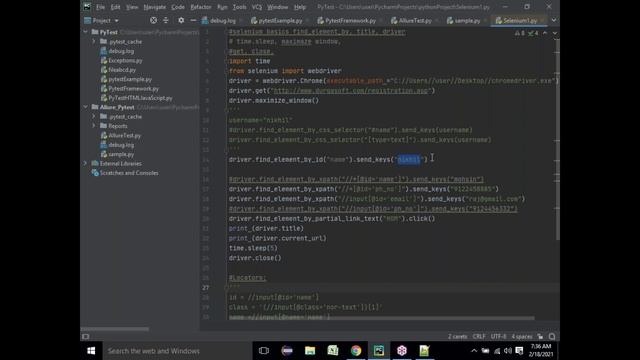Collapse the Allure_Pytest project root
Viewport: 640px width, 360px height.
point(85,107)
